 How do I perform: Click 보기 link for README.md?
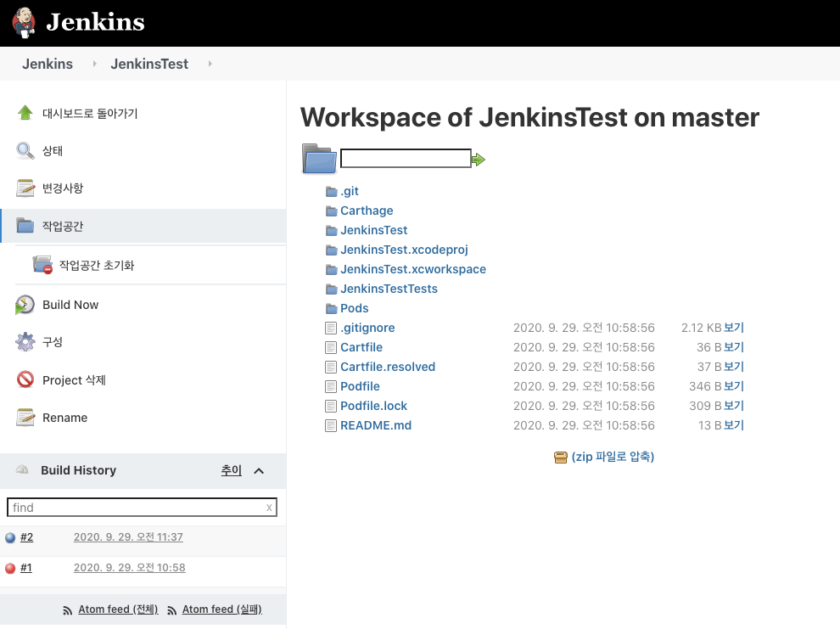pos(734,425)
